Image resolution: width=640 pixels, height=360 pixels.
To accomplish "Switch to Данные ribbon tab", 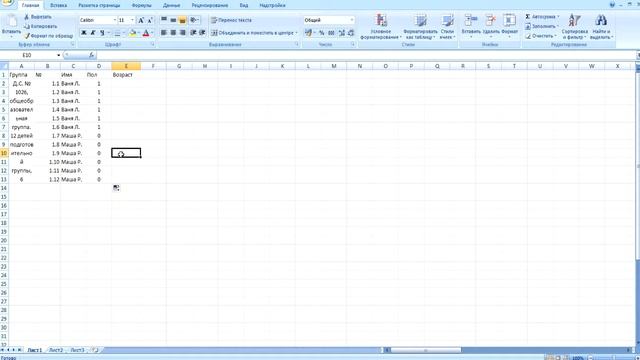I will (171, 5).
